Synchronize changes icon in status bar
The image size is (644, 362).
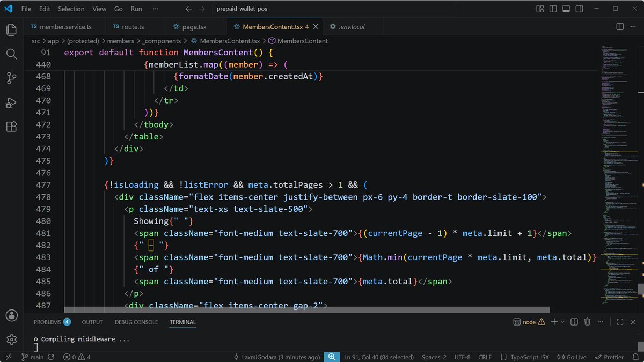click(x=50, y=357)
